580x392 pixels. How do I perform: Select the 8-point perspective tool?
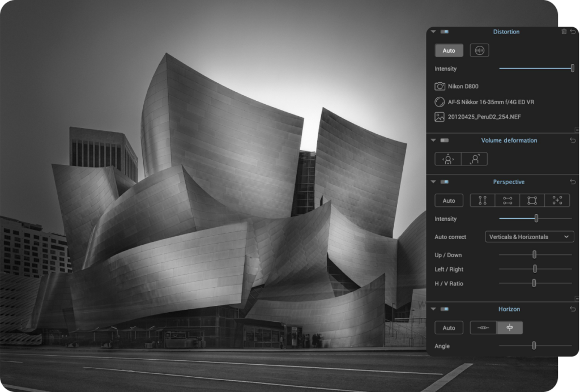point(557,201)
